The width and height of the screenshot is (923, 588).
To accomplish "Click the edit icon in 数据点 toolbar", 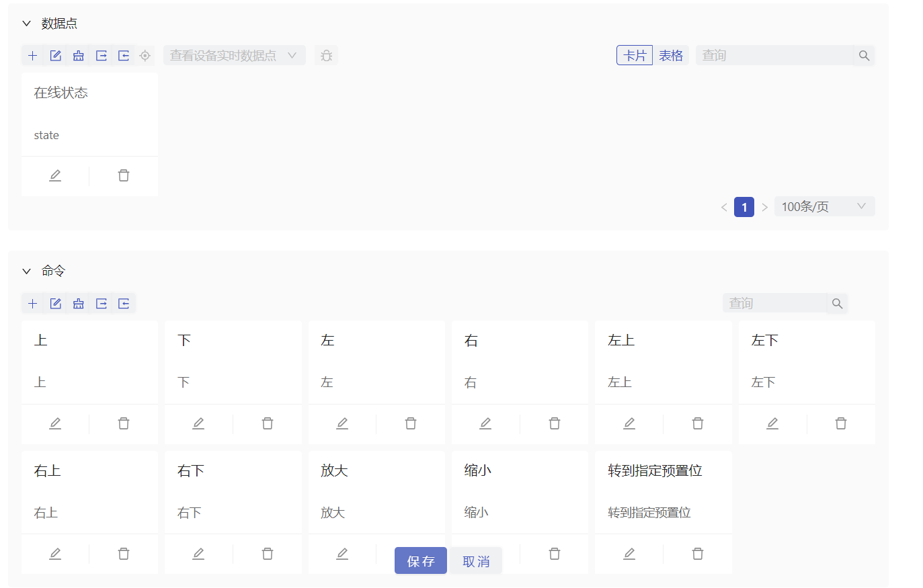I will (56, 56).
